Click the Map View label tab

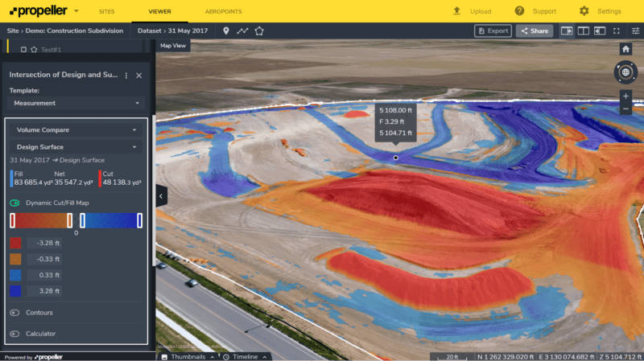[173, 46]
